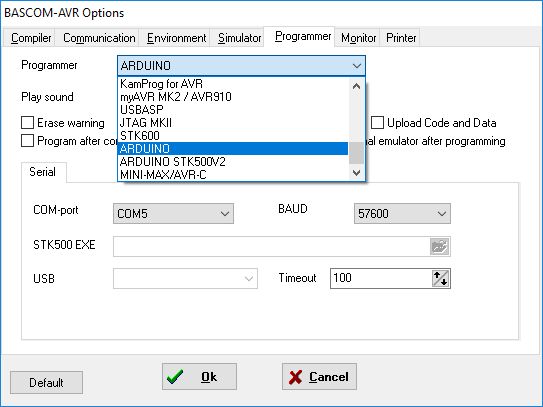Switch to the Compiler tab

pyautogui.click(x=31, y=38)
